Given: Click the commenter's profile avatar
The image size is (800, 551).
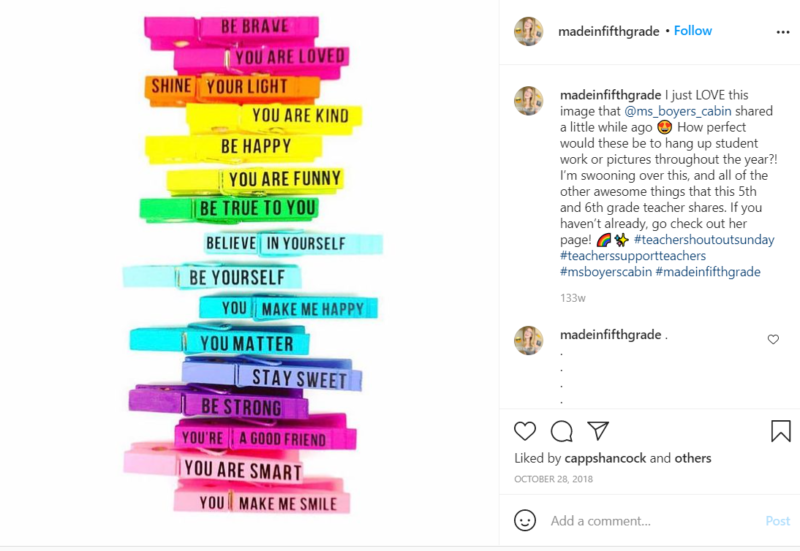Looking at the screenshot, I should 529,340.
